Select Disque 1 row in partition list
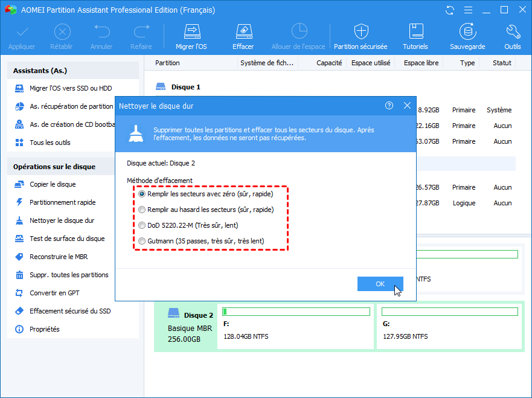Viewport: 532px width, 398px height. click(x=178, y=87)
